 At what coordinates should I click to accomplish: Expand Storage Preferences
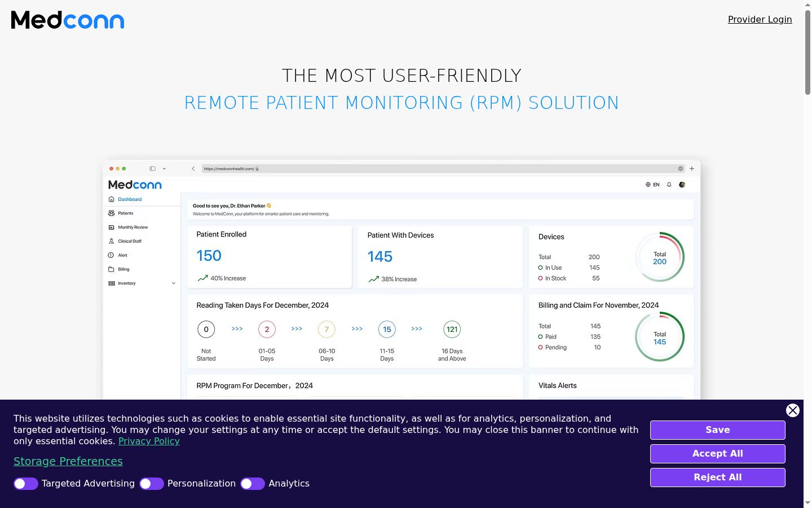click(x=68, y=461)
